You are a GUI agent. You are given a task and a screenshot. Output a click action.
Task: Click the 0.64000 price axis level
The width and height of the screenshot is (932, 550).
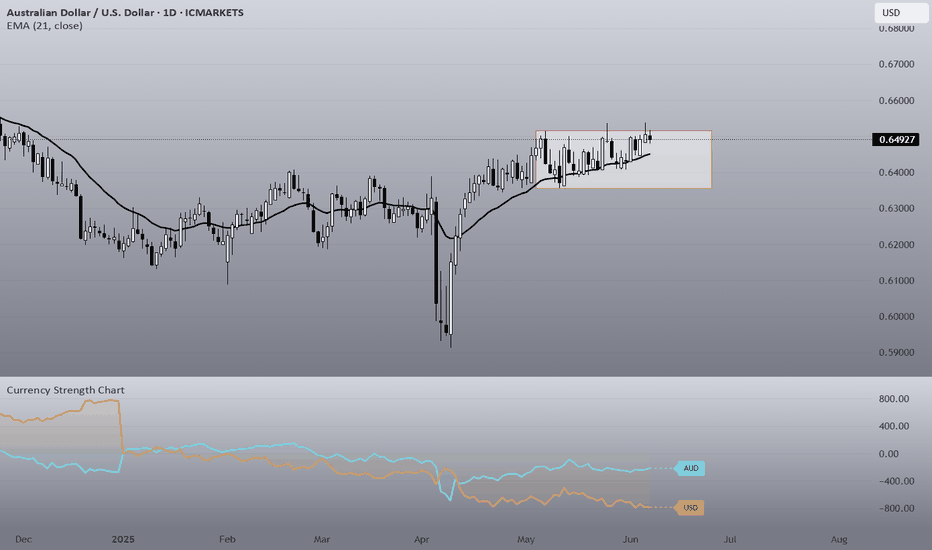point(896,172)
